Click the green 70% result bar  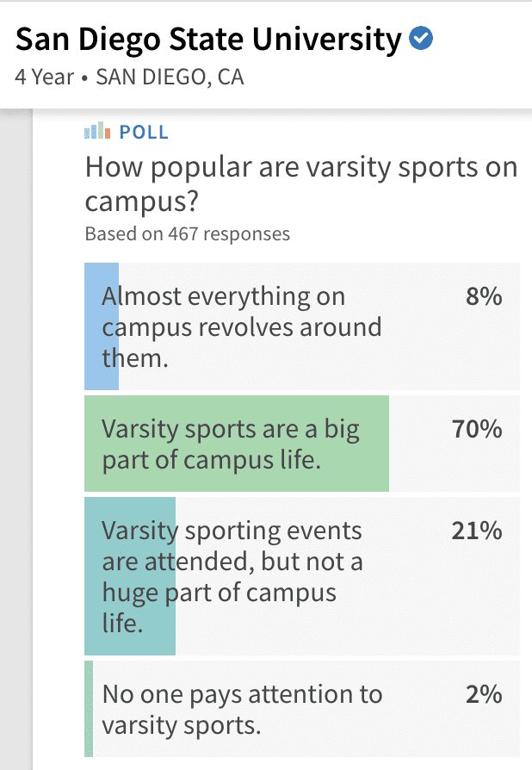pyautogui.click(x=237, y=444)
